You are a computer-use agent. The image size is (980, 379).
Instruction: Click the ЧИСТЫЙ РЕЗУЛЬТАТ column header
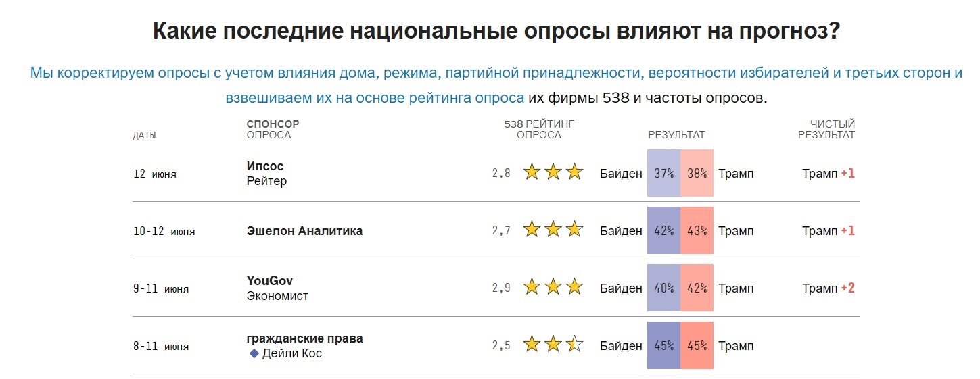point(826,130)
